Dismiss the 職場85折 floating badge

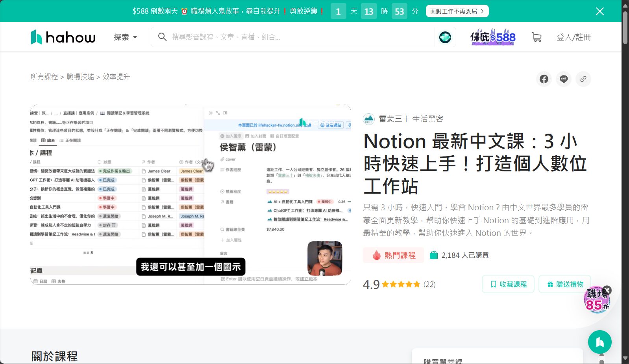click(607, 290)
